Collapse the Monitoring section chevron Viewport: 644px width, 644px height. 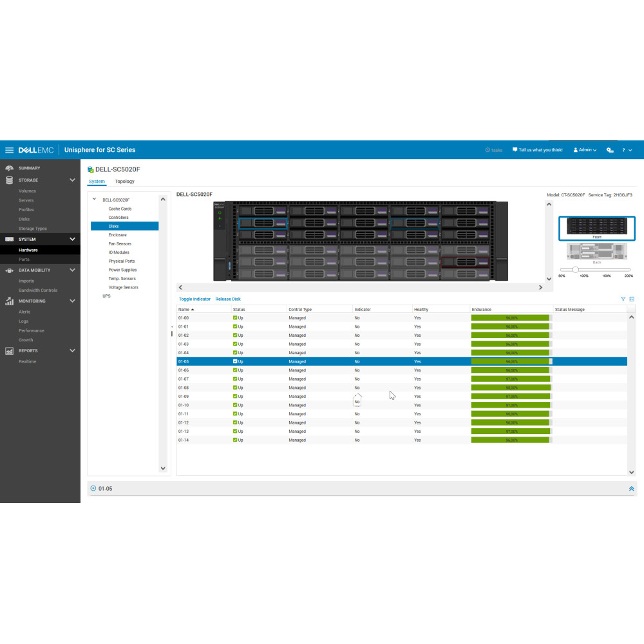coord(72,301)
